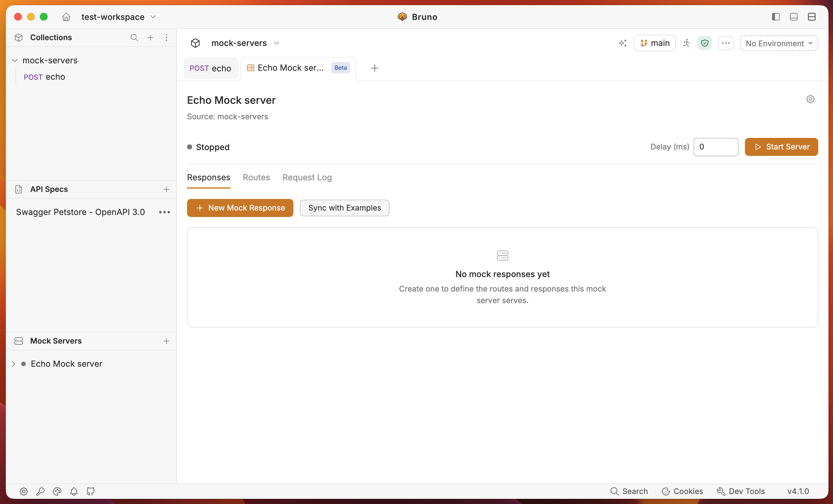Select Echo Mock server in sidebar
This screenshot has height=504, width=833.
click(x=66, y=364)
